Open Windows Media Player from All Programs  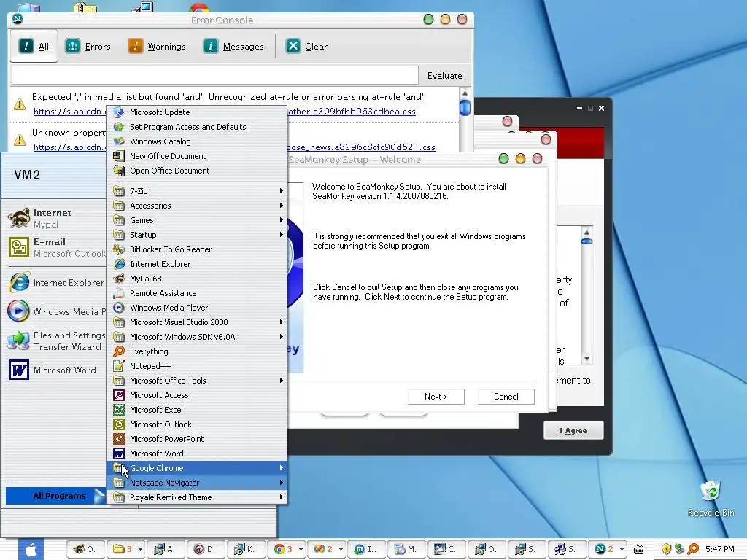[197, 308]
